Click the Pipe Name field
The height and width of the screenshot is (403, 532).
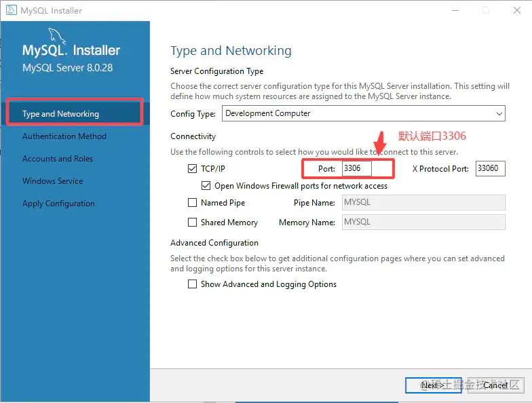[423, 202]
